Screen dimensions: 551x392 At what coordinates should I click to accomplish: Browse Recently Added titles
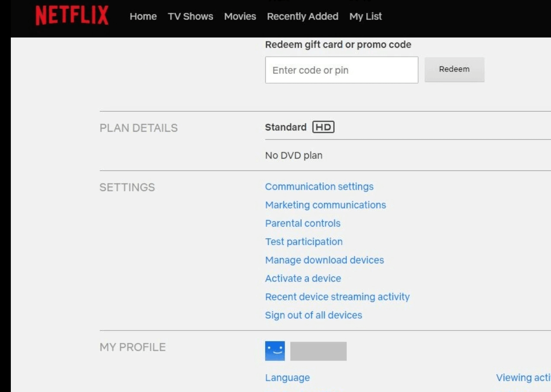click(x=303, y=16)
